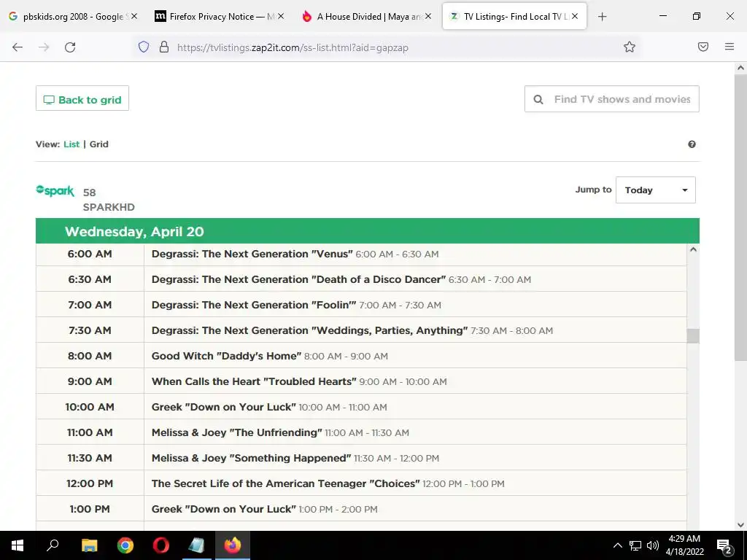Reload the current page
Viewport: 747px width, 560px height.
click(70, 47)
